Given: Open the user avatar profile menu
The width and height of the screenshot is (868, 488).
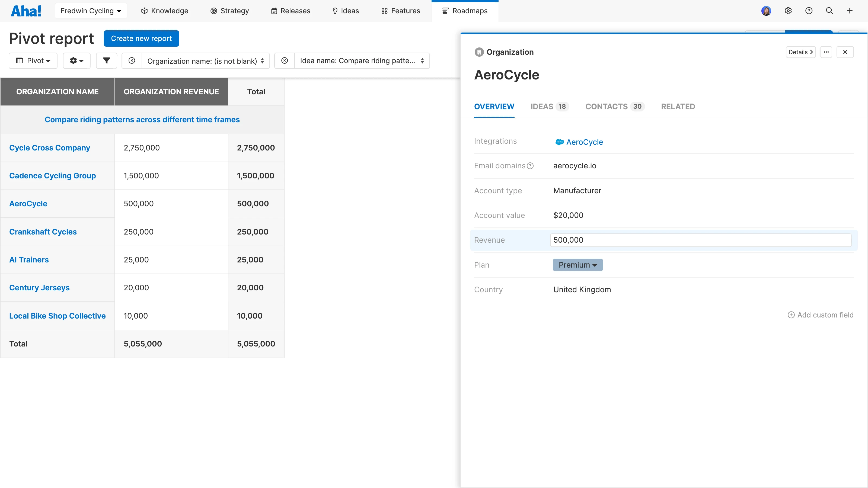Looking at the screenshot, I should [766, 11].
